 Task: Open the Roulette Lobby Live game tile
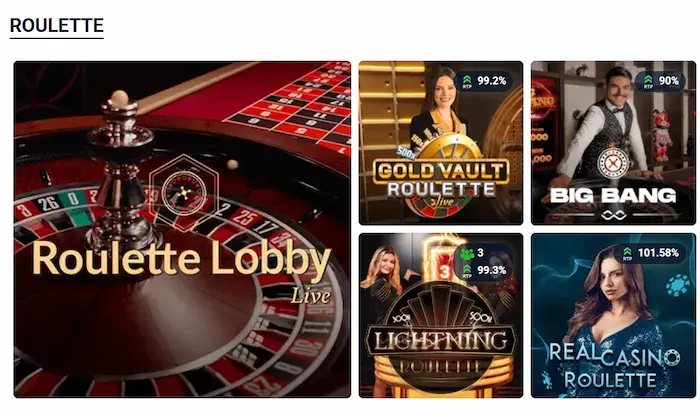pyautogui.click(x=182, y=229)
